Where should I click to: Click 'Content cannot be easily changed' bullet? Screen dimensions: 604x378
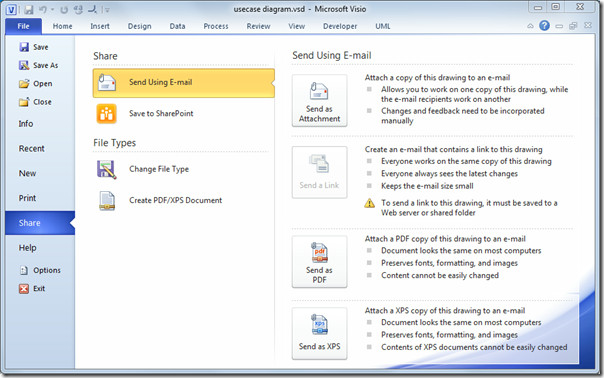coord(440,276)
